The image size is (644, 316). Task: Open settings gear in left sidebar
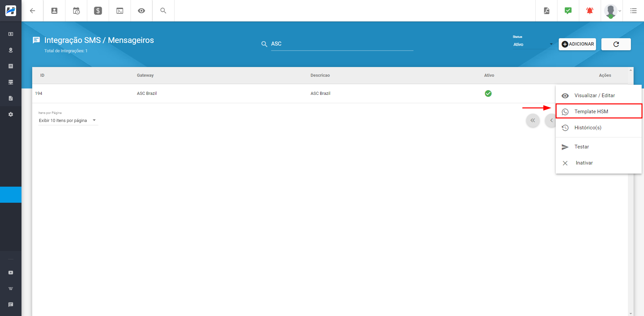click(11, 114)
